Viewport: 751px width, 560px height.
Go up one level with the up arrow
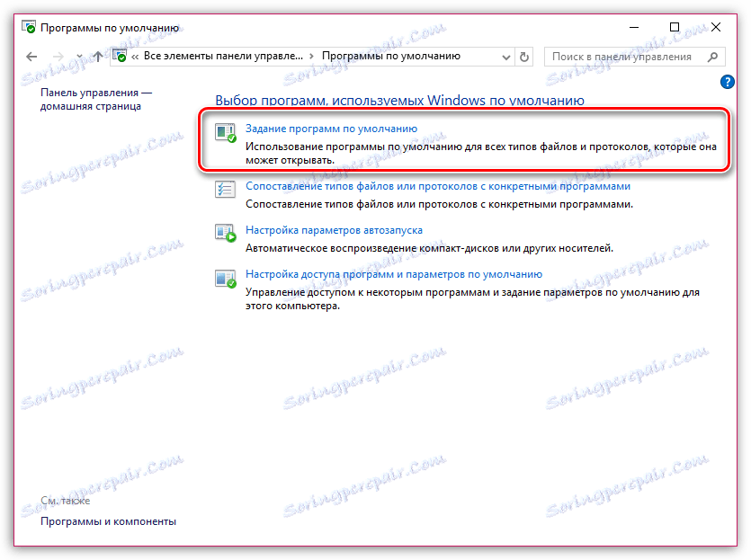(98, 57)
